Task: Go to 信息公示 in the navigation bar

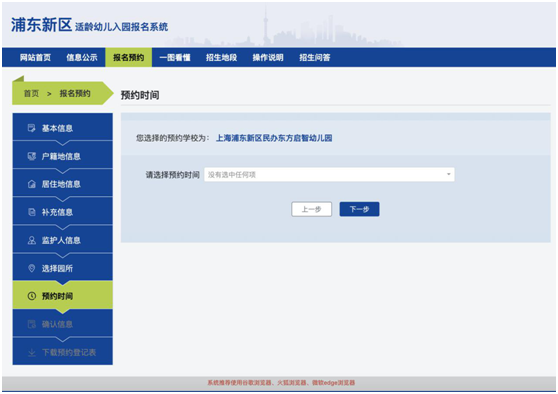Action: [x=82, y=58]
